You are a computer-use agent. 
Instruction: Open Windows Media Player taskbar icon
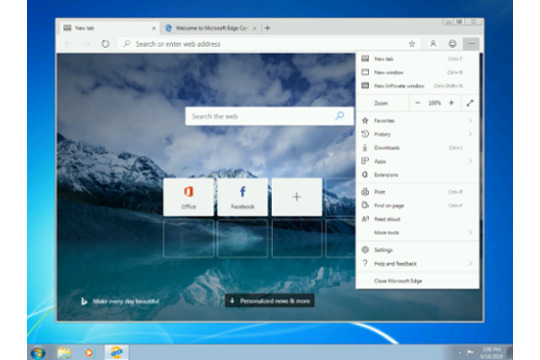pyautogui.click(x=89, y=352)
